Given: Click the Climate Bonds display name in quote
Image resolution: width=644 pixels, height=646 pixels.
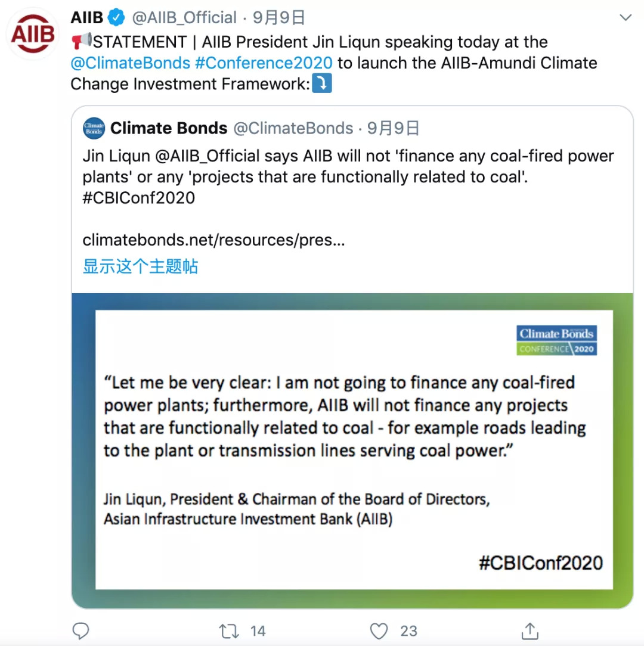Looking at the screenshot, I should tap(169, 128).
